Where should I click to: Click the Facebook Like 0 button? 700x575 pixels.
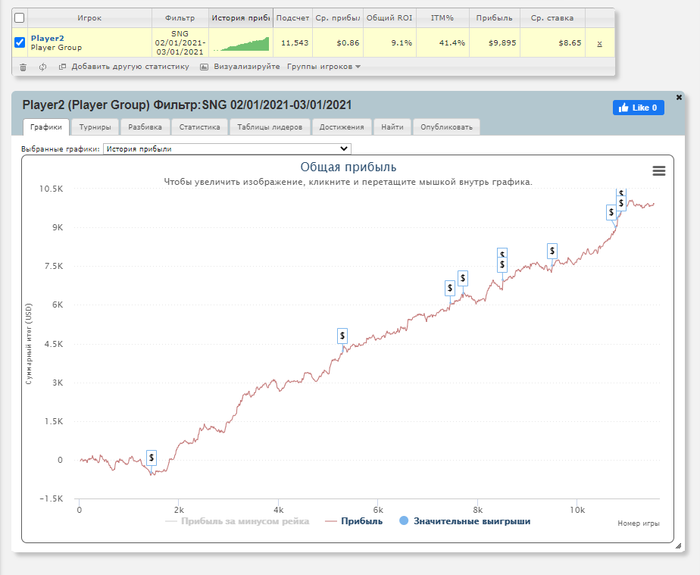click(x=638, y=108)
